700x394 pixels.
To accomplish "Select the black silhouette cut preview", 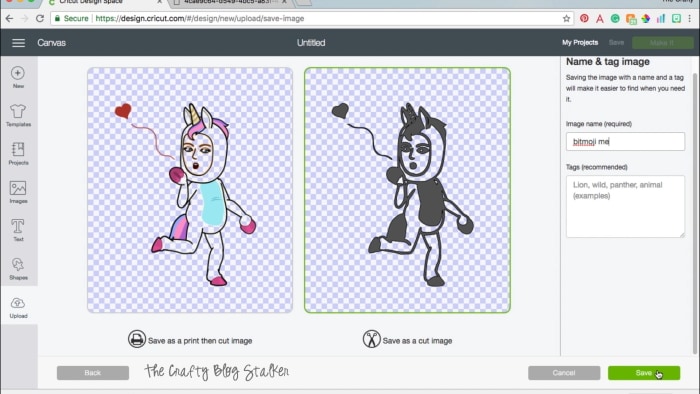I will (x=407, y=190).
